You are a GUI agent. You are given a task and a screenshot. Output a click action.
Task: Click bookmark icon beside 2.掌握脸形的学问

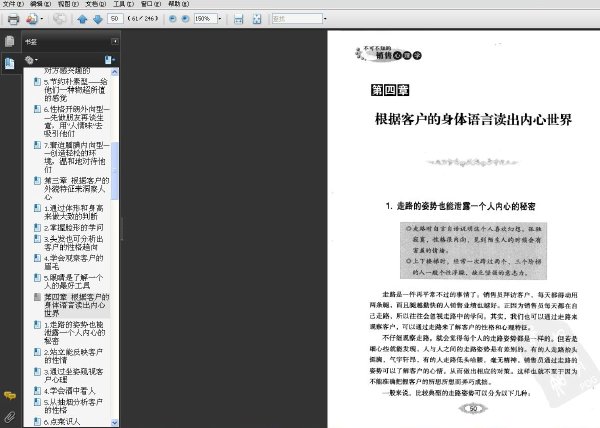pos(37,228)
